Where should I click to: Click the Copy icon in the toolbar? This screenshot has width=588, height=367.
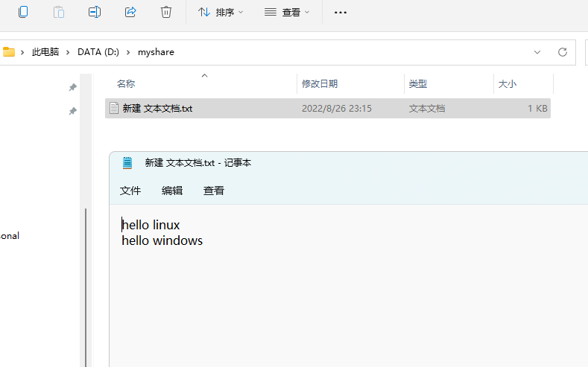pos(23,12)
